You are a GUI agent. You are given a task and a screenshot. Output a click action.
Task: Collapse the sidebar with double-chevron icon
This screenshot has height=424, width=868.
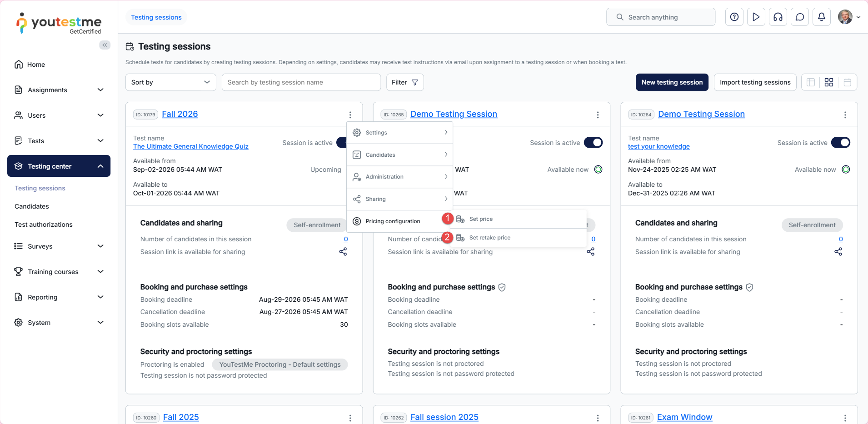(105, 45)
